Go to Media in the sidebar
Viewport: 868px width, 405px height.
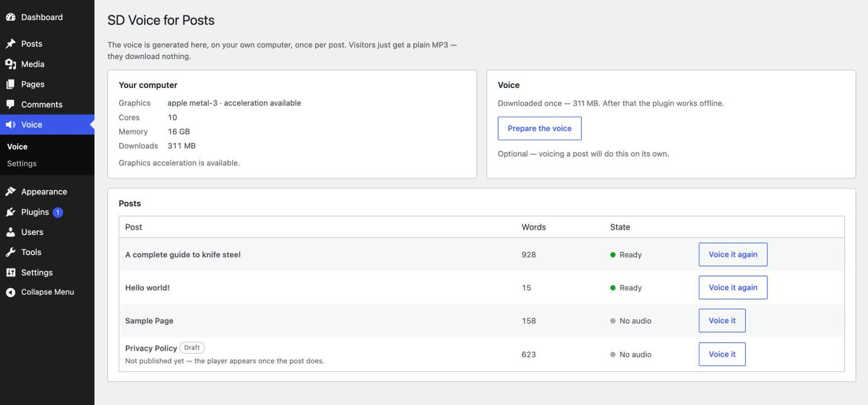pos(47,64)
